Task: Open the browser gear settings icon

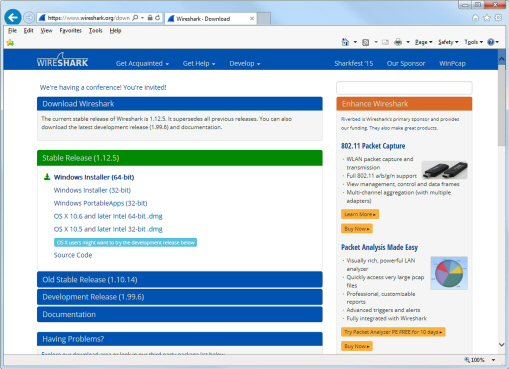Action: (498, 18)
